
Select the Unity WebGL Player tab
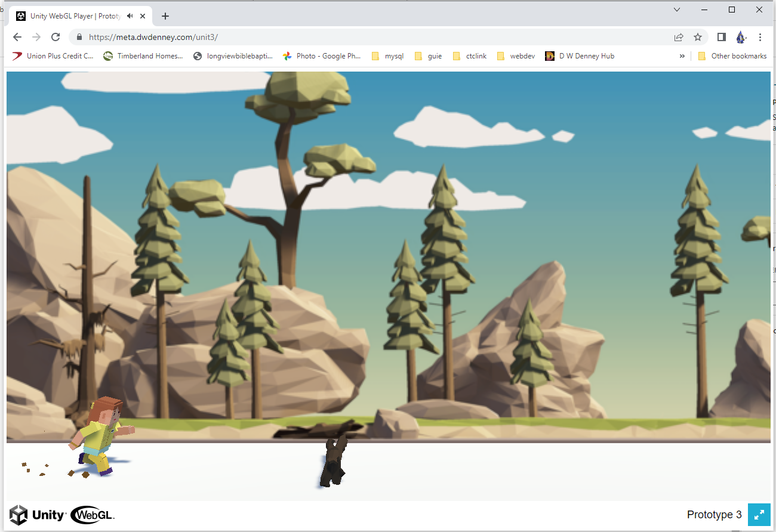[81, 16]
